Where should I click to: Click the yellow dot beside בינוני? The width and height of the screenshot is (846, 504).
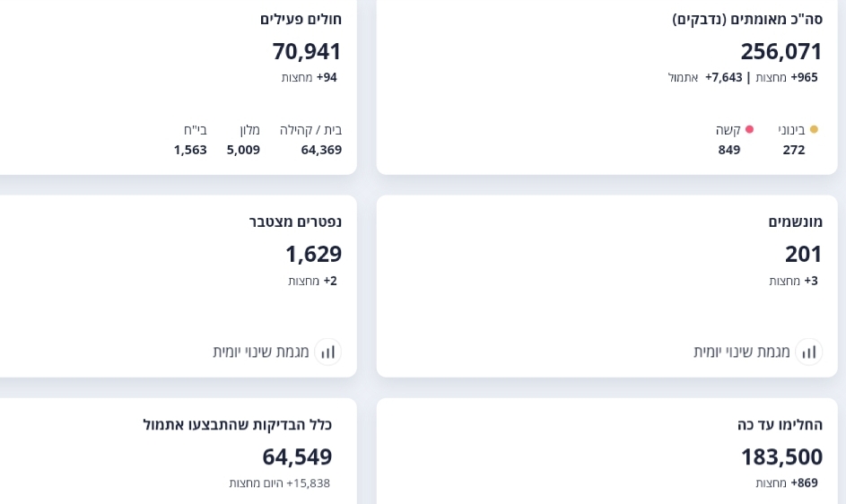tap(814, 129)
